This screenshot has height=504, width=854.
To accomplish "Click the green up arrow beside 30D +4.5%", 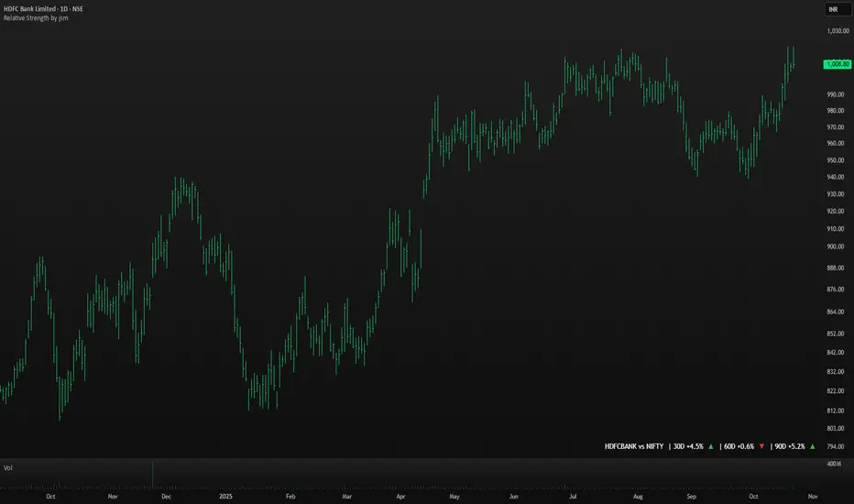I will tap(711, 446).
